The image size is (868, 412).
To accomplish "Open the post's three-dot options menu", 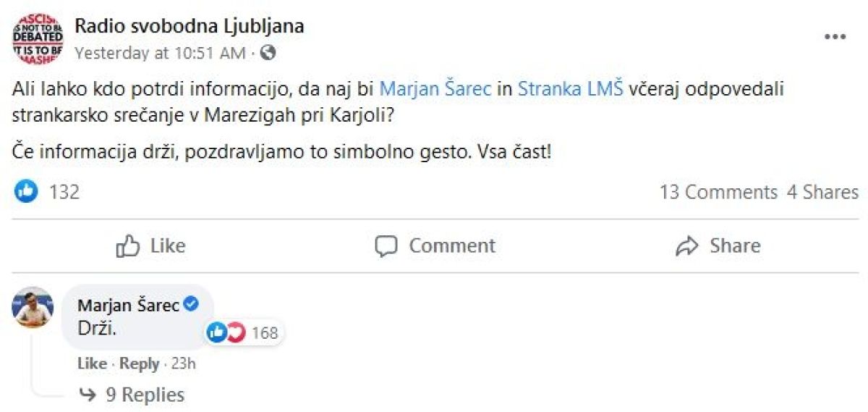I will click(x=835, y=37).
